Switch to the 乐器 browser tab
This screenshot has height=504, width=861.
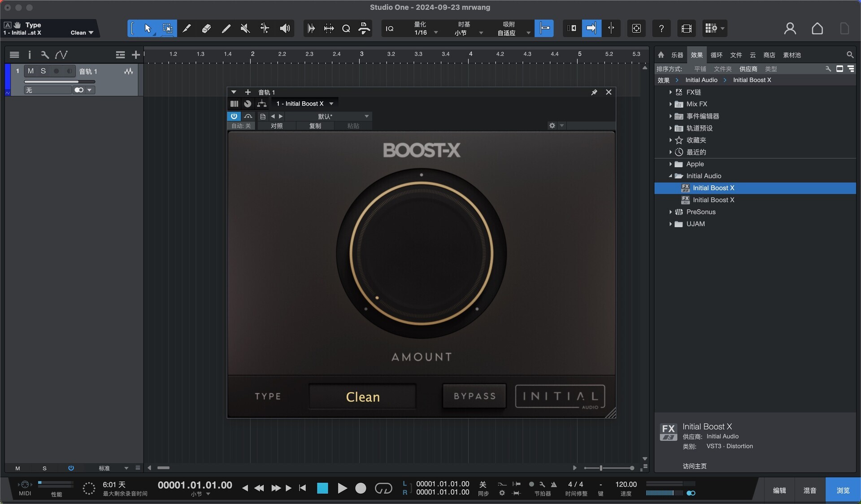677,55
